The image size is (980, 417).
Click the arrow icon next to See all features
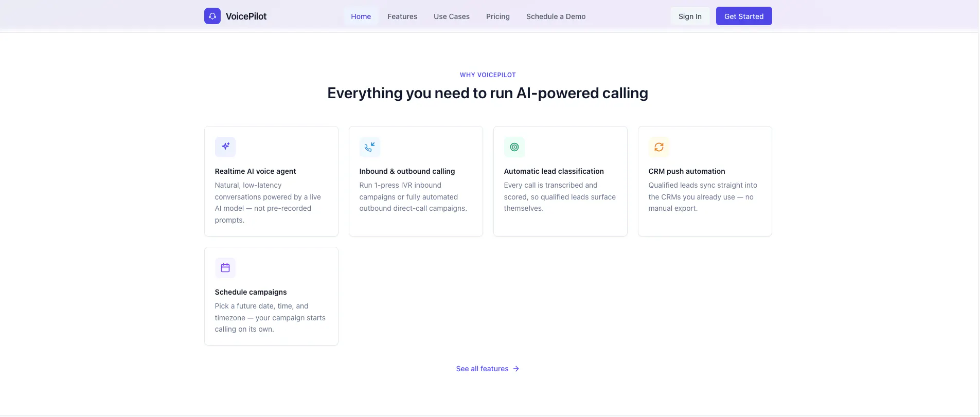click(x=516, y=369)
